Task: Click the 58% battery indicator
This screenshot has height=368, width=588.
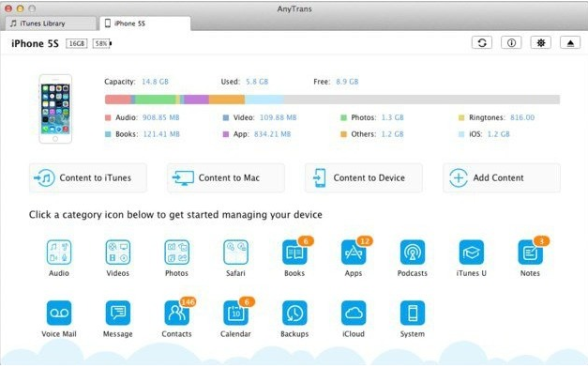Action: coord(102,43)
